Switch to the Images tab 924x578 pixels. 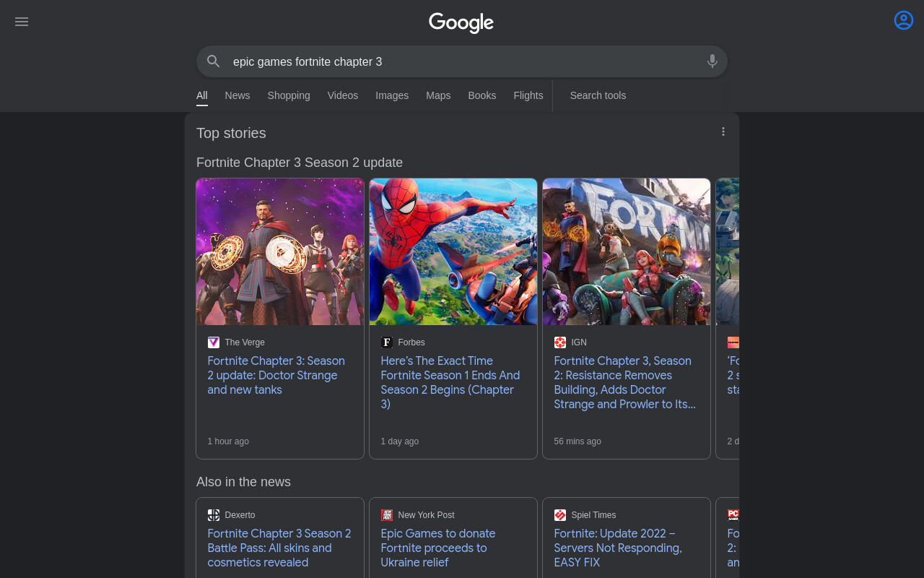tap(392, 95)
